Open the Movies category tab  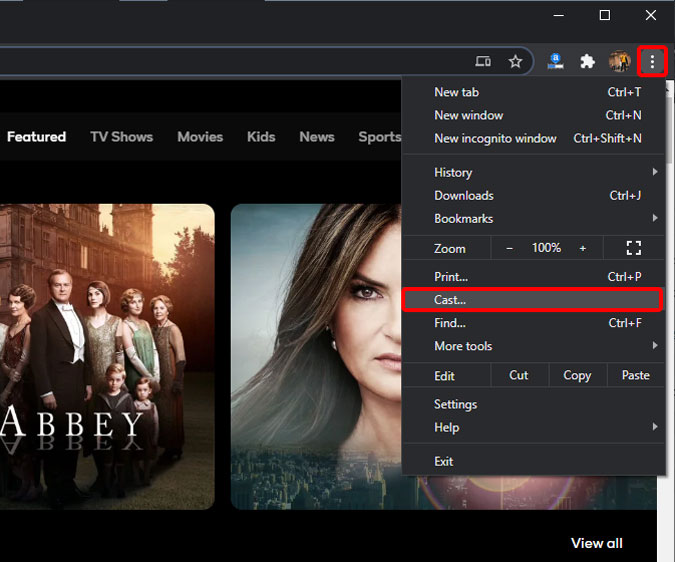click(200, 137)
